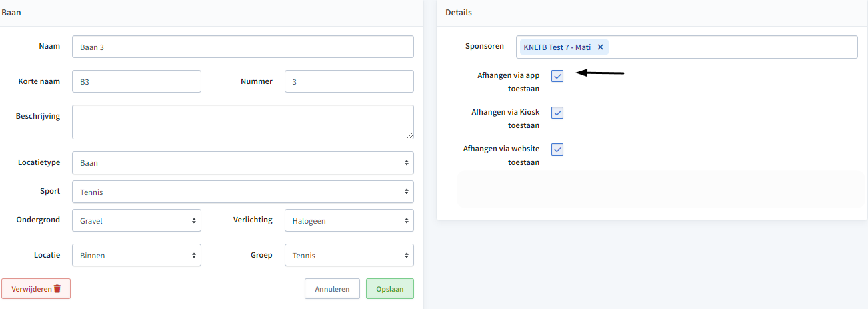The image size is (868, 309).
Task: Delete the court with Verwijderen
Action: coord(36,289)
